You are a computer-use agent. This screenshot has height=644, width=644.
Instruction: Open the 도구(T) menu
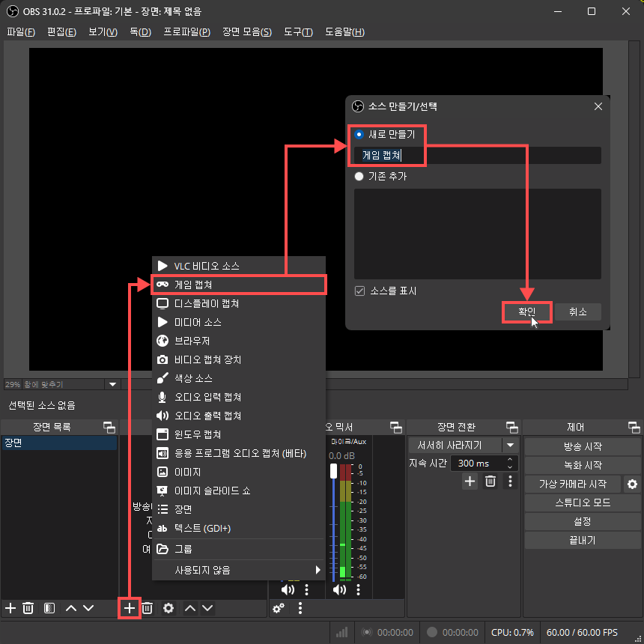pyautogui.click(x=298, y=31)
